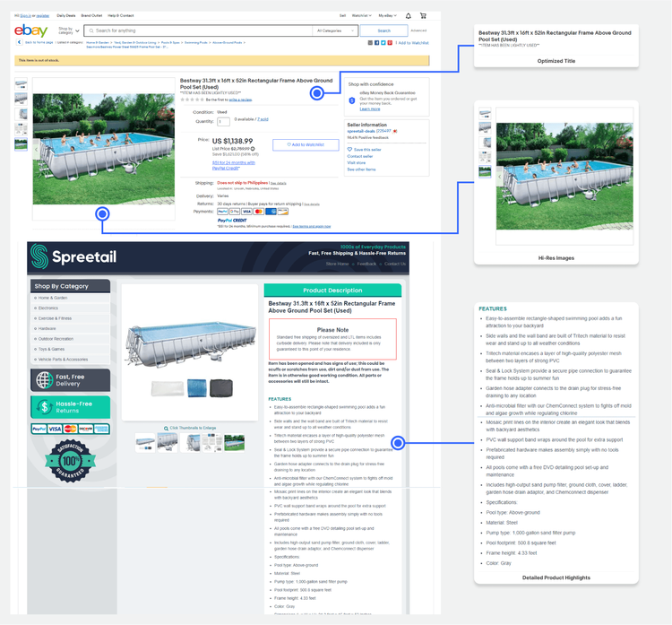
Task: Share listing via email icon
Action: click(370, 43)
